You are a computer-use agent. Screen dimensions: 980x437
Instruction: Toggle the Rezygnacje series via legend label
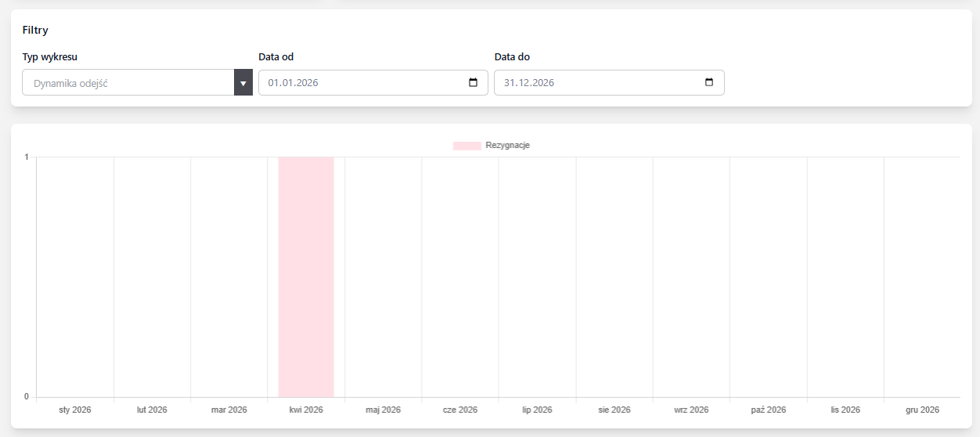(x=507, y=146)
